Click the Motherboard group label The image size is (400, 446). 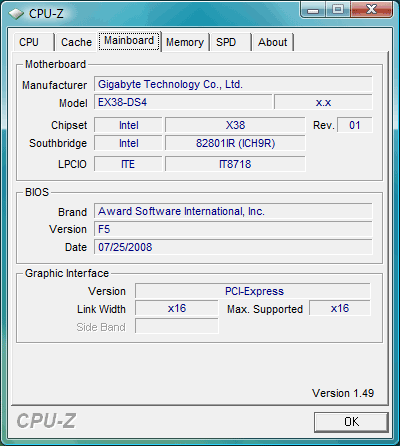point(55,64)
